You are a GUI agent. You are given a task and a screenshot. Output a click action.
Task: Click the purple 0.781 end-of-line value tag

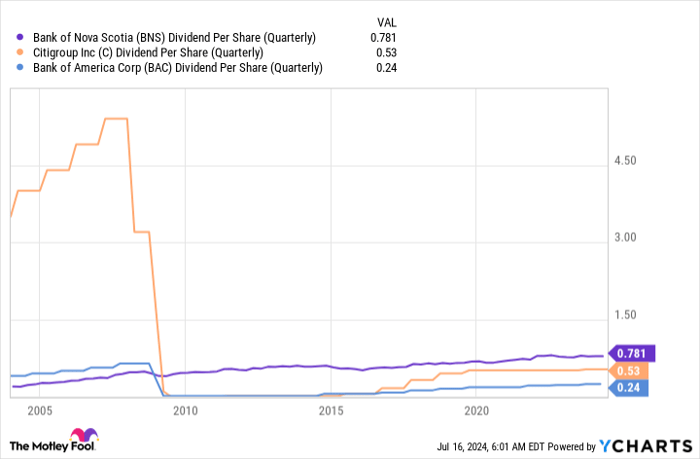[635, 353]
